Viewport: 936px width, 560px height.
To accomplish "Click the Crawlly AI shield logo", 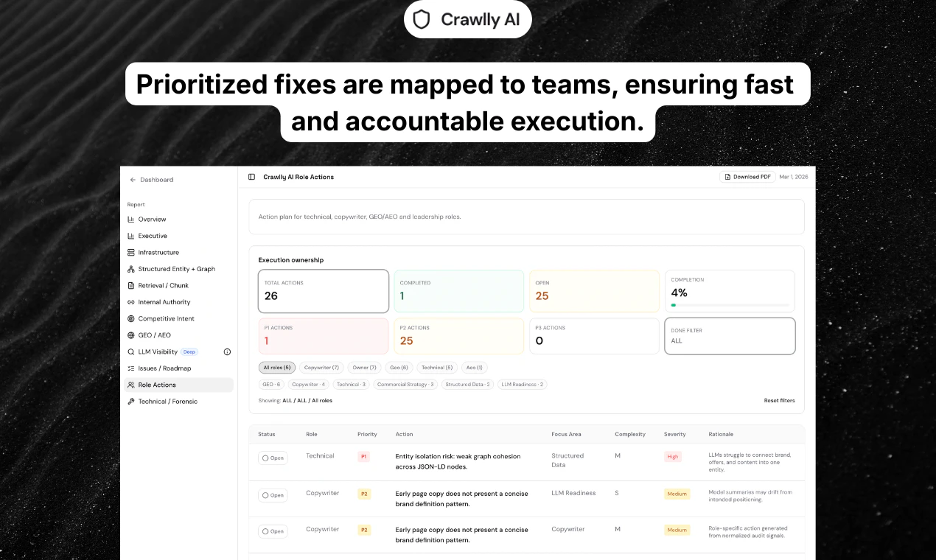I will coord(421,19).
